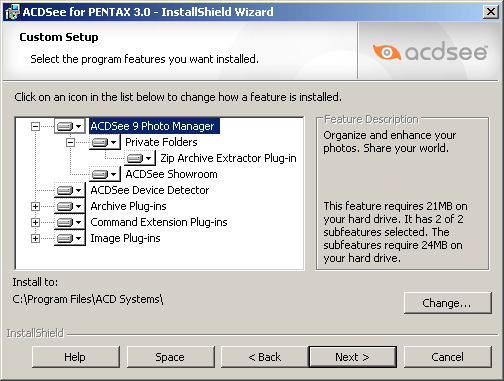
Task: Select the ACDSee 9 Photo Manager feature
Action: click(x=154, y=126)
